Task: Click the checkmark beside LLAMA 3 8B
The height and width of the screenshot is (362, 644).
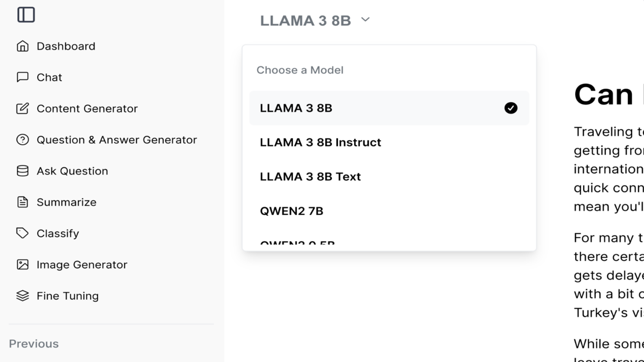Action: click(x=511, y=108)
